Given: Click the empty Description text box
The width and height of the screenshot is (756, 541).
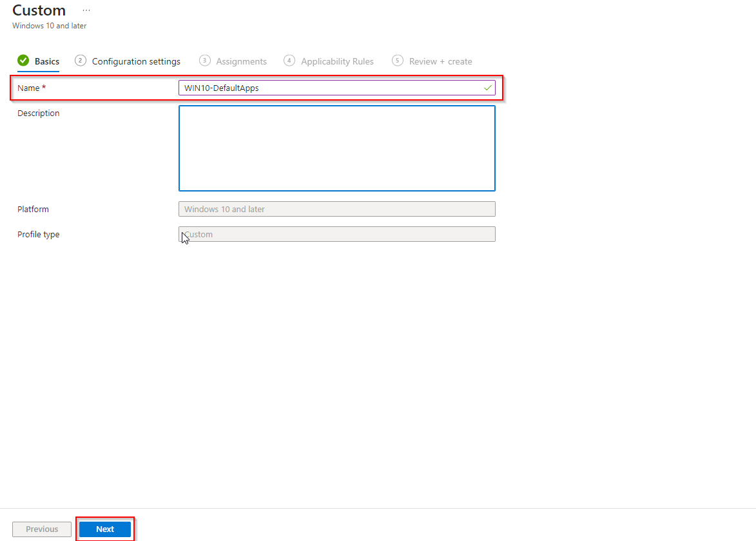Looking at the screenshot, I should pyautogui.click(x=336, y=148).
